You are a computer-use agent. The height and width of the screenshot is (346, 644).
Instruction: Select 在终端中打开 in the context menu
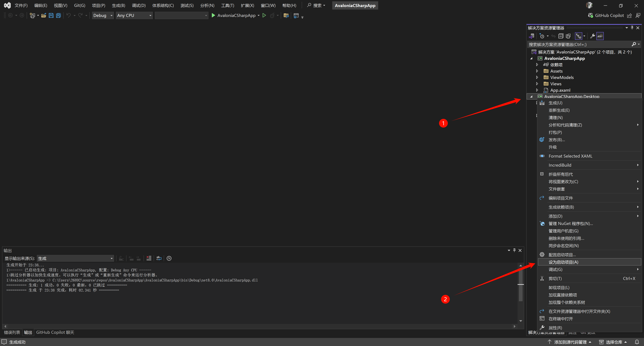(x=589, y=319)
